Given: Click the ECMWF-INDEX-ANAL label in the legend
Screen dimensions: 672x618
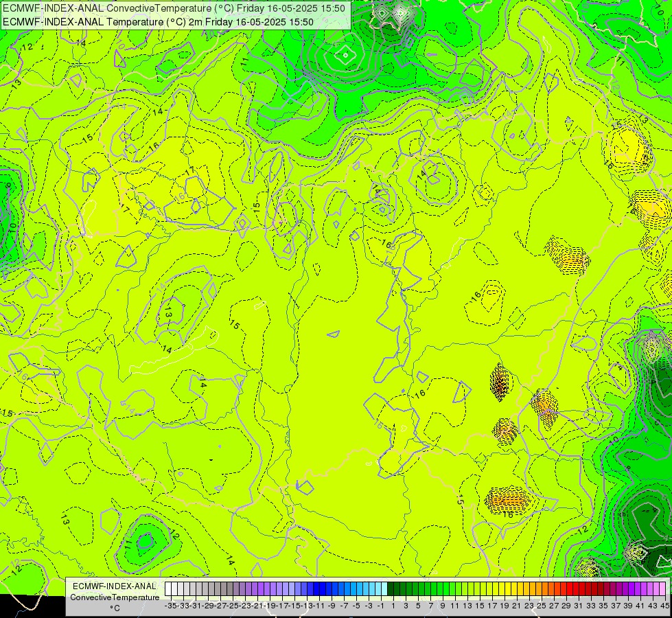Looking at the screenshot, I should point(115,586).
